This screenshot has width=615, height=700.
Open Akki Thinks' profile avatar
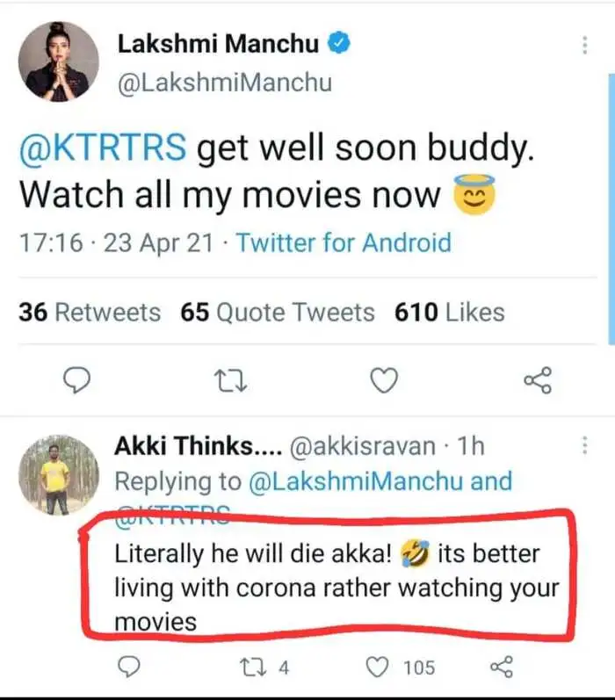(56, 474)
